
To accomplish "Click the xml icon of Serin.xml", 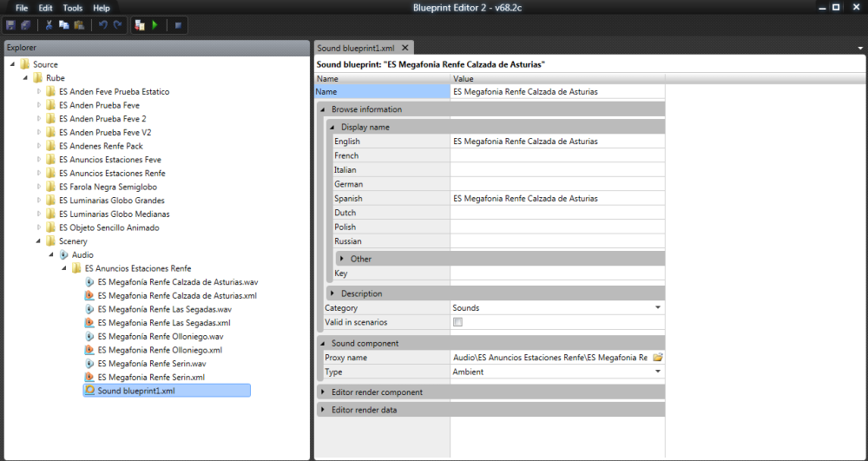I will 89,377.
